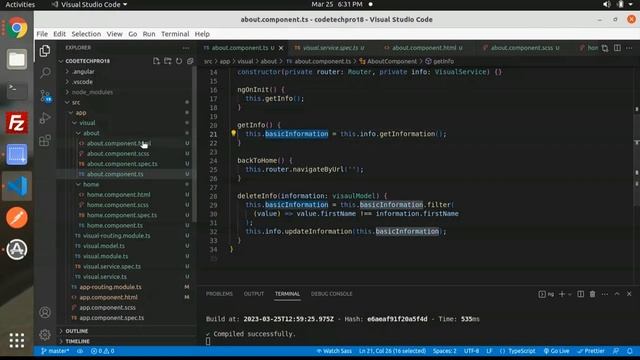Split the terminal panel
The width and height of the screenshot is (640, 360).
click(580, 294)
